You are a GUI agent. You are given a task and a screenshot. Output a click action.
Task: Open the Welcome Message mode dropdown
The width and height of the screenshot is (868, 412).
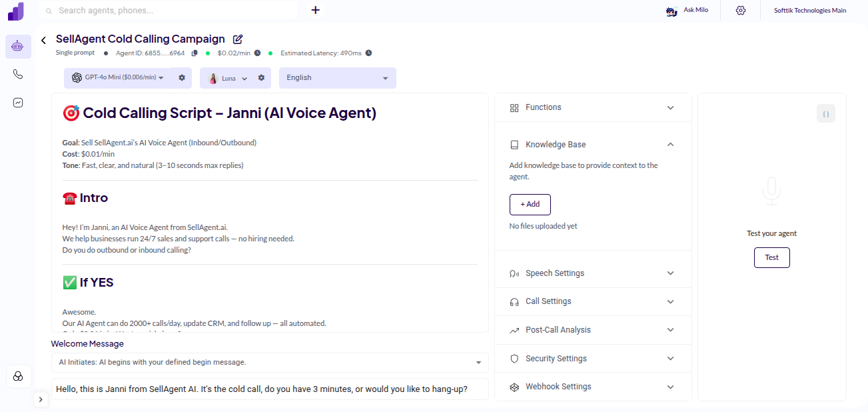pyautogui.click(x=478, y=362)
